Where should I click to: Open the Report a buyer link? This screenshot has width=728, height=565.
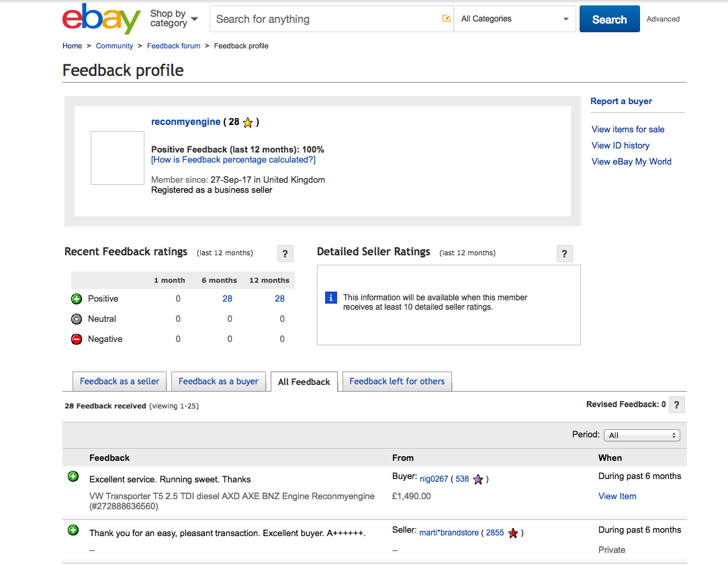pos(621,101)
